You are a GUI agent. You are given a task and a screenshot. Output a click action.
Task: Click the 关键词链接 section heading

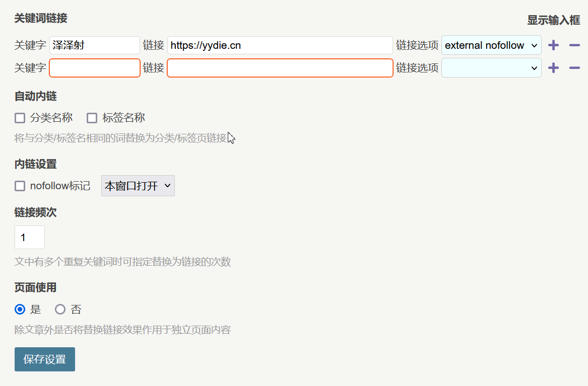pyautogui.click(x=41, y=19)
